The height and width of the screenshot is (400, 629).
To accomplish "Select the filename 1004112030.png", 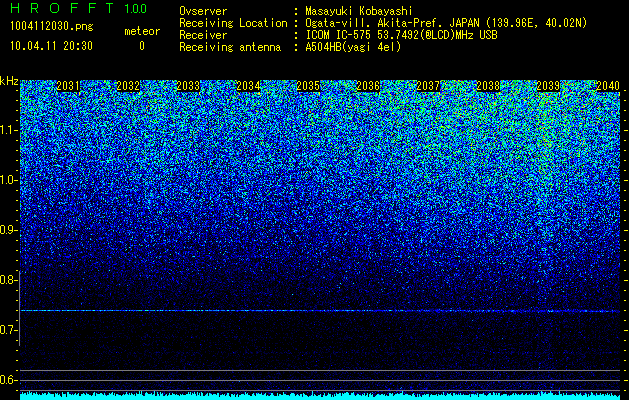I will [52, 26].
